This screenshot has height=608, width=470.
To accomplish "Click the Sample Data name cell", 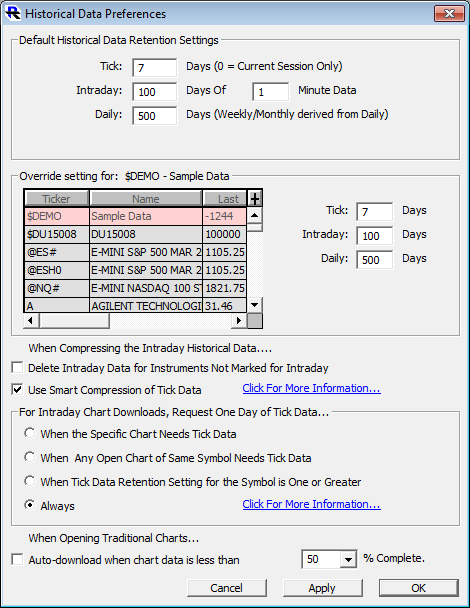I will pyautogui.click(x=146, y=216).
